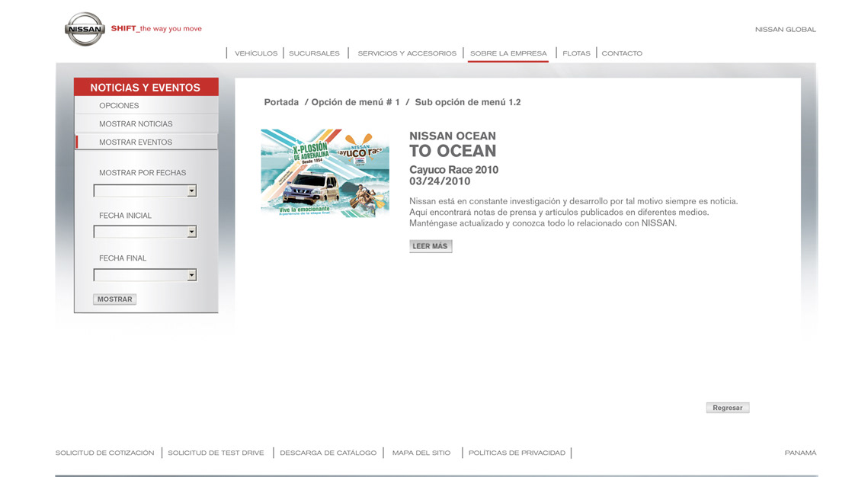This screenshot has width=868, height=477.
Task: Open the SUCURSALES menu
Action: [x=314, y=53]
